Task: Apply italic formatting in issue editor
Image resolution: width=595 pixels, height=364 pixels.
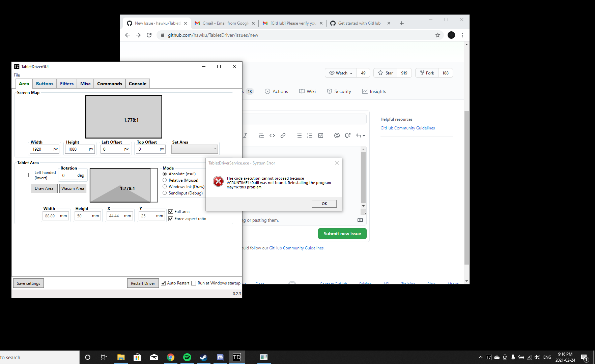Action: [245, 135]
